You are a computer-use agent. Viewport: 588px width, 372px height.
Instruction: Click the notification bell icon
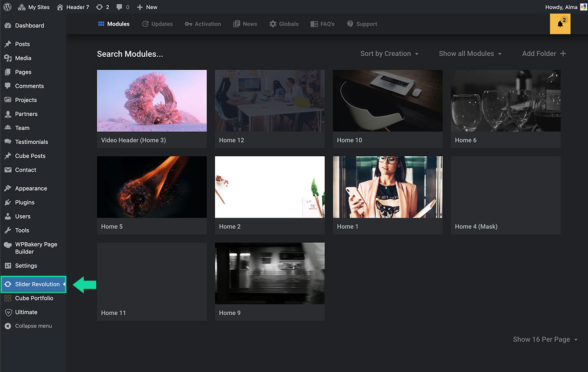(x=560, y=24)
